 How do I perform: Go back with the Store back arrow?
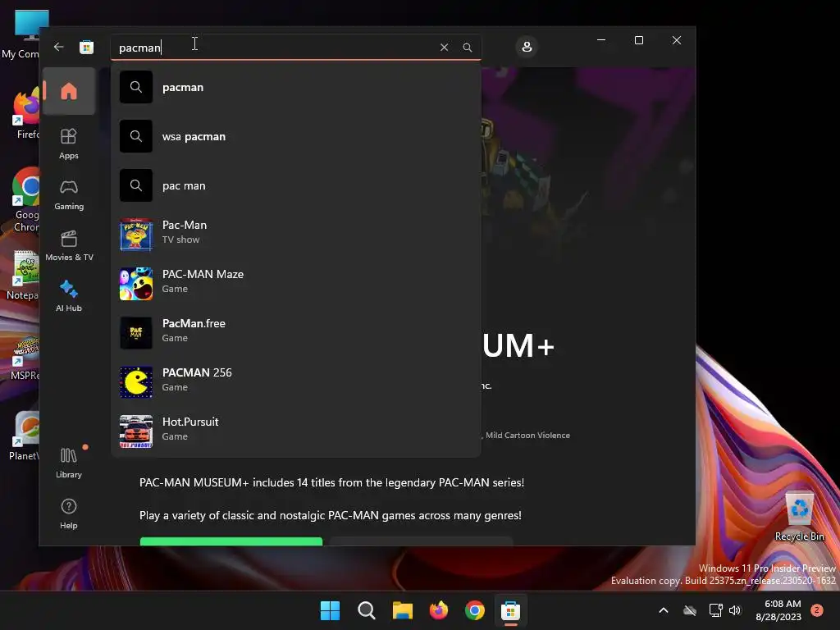(x=59, y=47)
